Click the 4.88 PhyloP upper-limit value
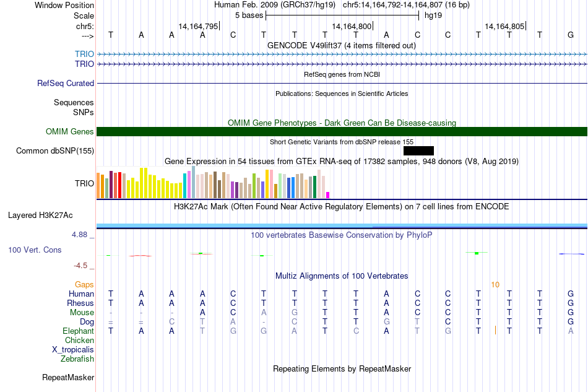This screenshot has width=588, height=392. (79, 235)
